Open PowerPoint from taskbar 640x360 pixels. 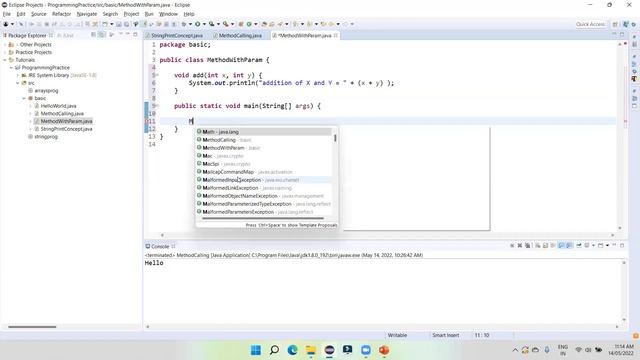[x=384, y=350]
